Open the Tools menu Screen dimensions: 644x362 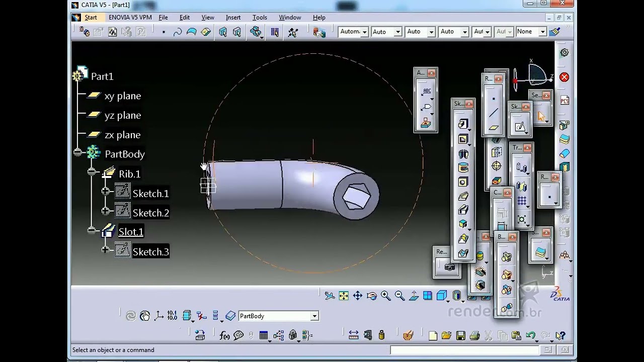(x=260, y=17)
